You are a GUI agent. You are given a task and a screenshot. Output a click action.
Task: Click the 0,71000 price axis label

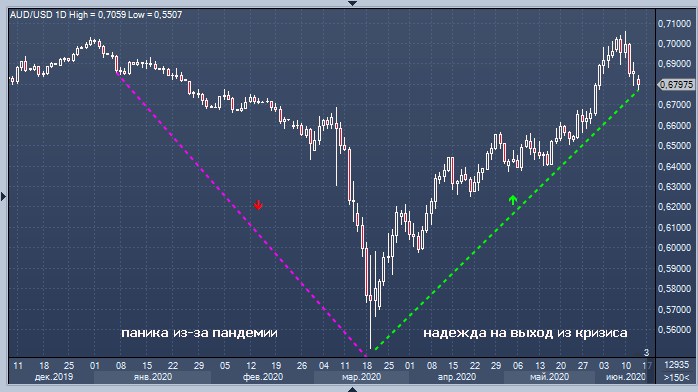[x=674, y=24]
